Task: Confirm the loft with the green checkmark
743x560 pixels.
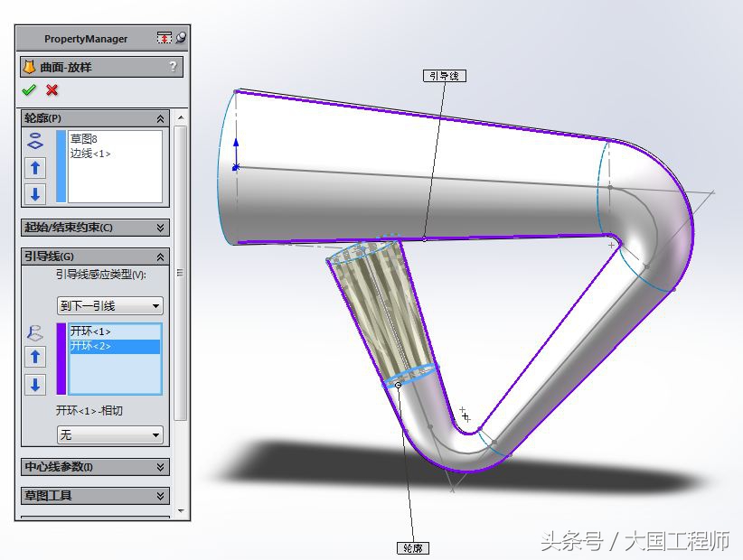Action: click(29, 89)
